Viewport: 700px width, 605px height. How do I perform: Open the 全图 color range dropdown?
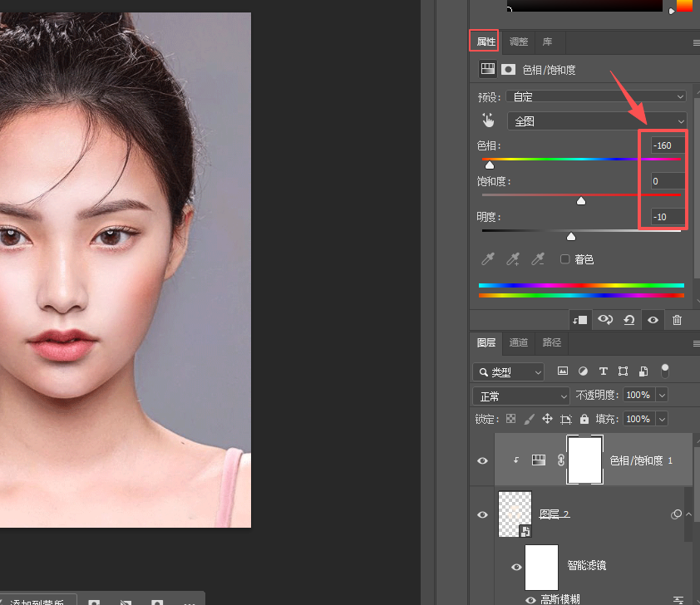[597, 121]
